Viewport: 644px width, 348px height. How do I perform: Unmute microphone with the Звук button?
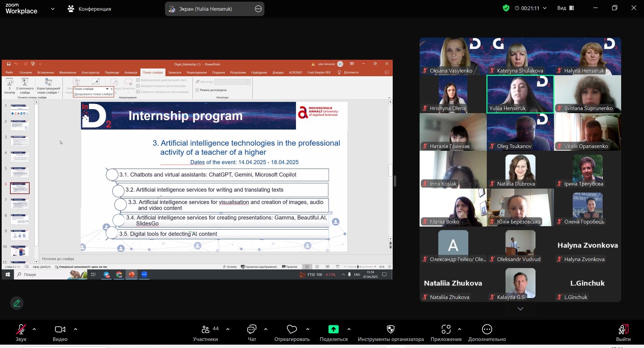[x=21, y=330]
